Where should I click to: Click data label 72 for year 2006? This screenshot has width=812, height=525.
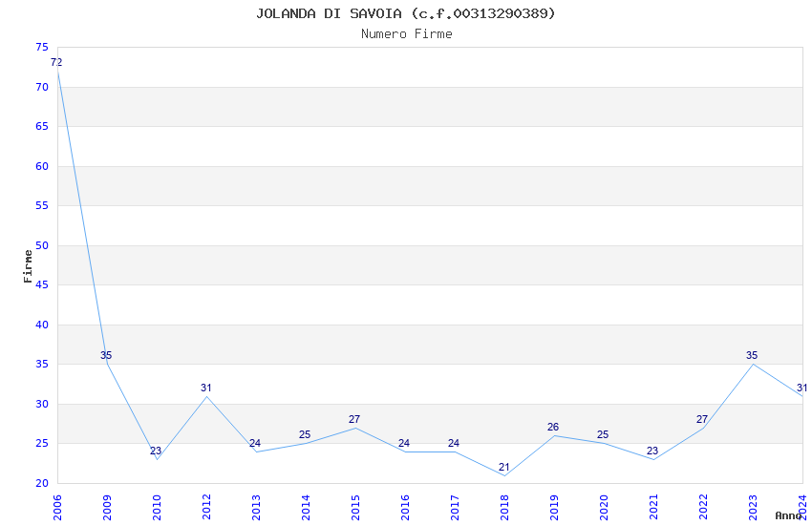pyautogui.click(x=56, y=62)
